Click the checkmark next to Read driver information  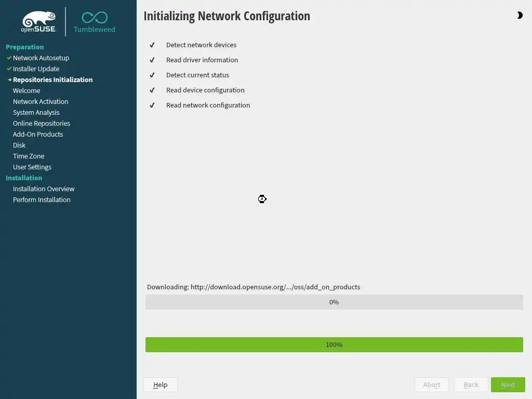tap(152, 60)
